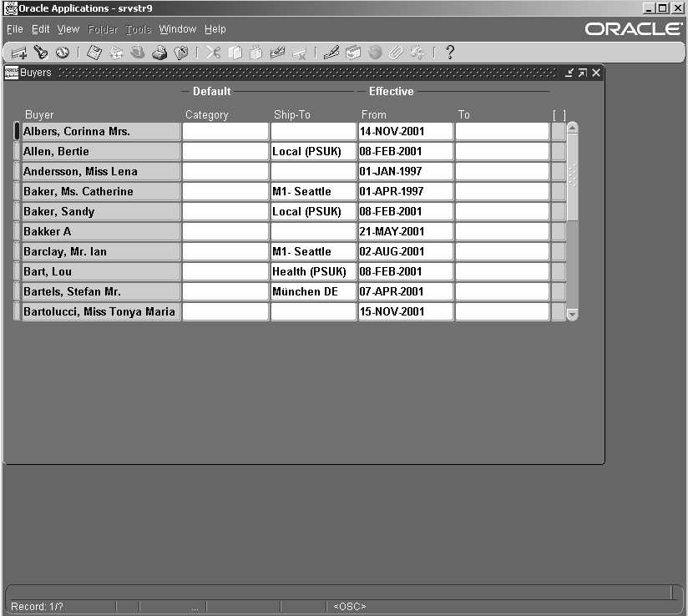This screenshot has width=688, height=616.
Task: Click flexfield box for Bart, Lou row
Action: [558, 271]
